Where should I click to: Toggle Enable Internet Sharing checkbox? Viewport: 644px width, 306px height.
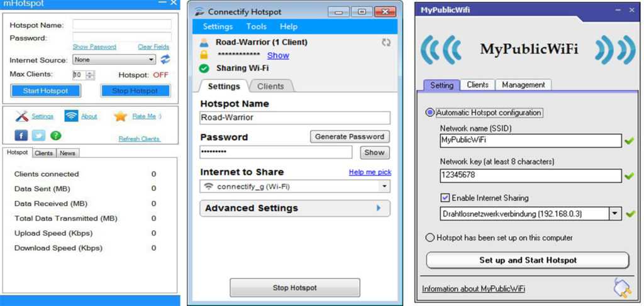(445, 198)
